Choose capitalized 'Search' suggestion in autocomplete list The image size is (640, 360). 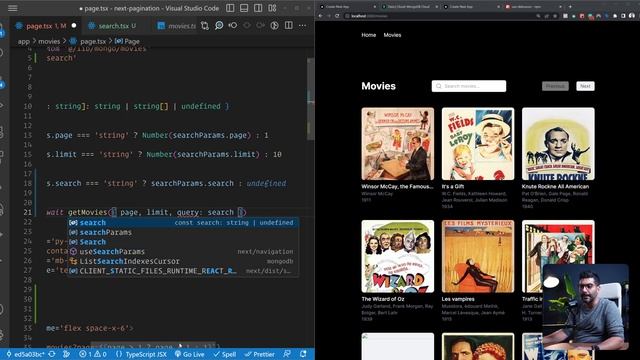click(183, 242)
